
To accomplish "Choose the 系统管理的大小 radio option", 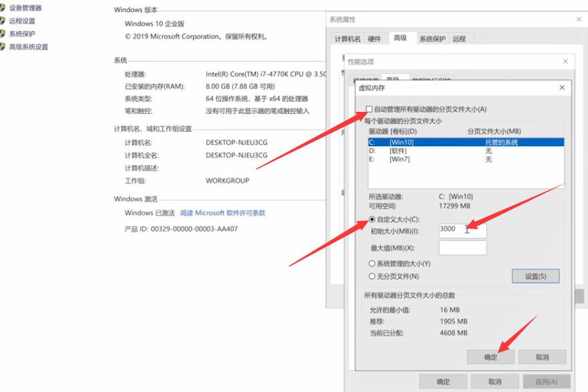I will pyautogui.click(x=372, y=264).
